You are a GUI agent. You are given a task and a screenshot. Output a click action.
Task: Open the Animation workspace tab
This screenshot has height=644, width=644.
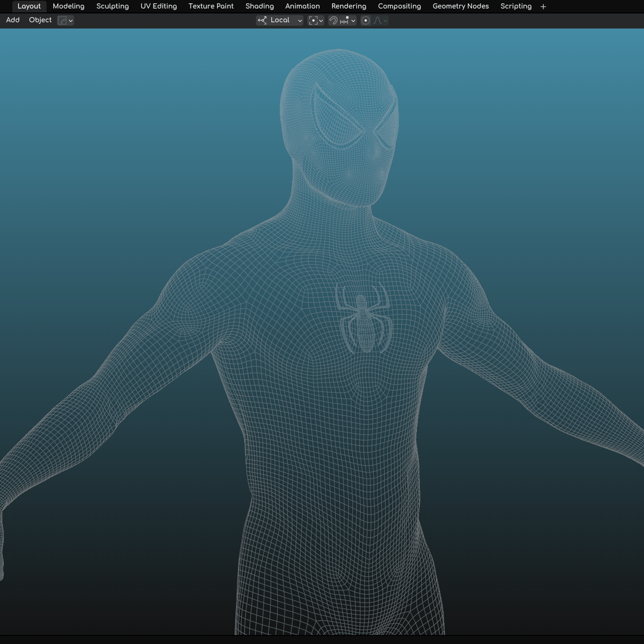[x=303, y=6]
